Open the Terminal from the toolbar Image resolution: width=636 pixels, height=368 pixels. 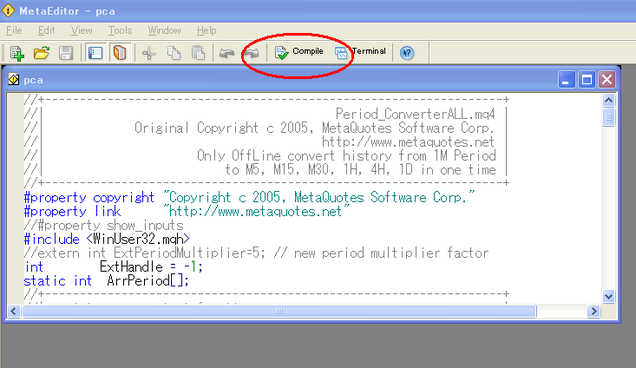point(360,52)
